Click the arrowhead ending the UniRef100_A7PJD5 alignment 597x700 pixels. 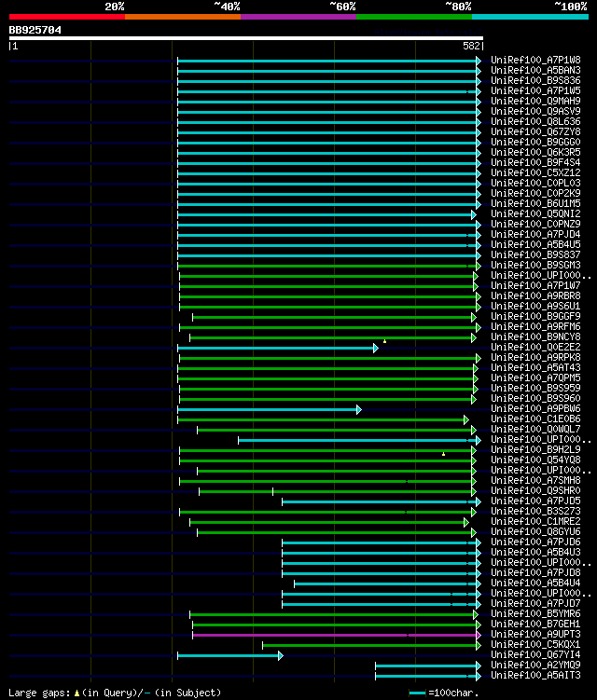(479, 502)
